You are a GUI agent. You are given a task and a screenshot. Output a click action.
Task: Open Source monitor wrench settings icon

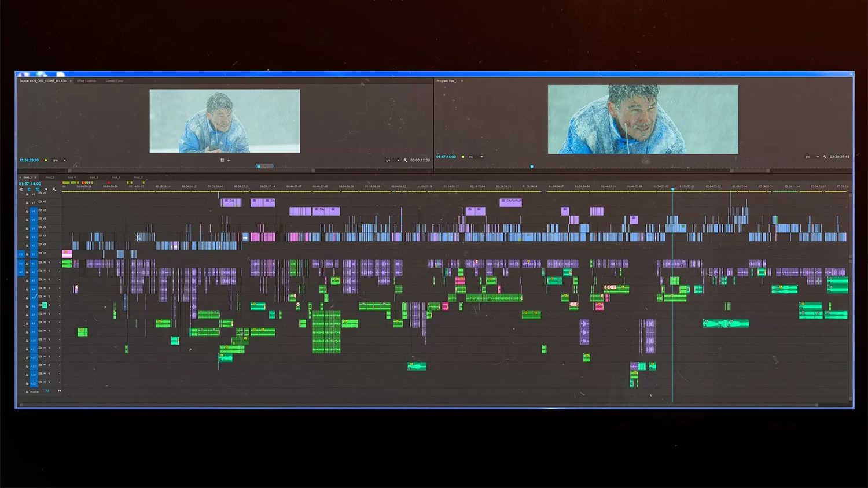[x=405, y=160]
